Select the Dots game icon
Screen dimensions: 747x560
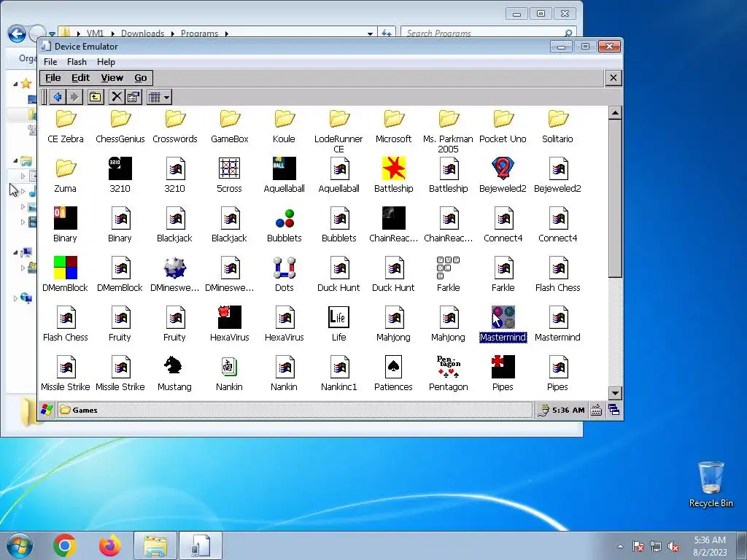point(285,268)
